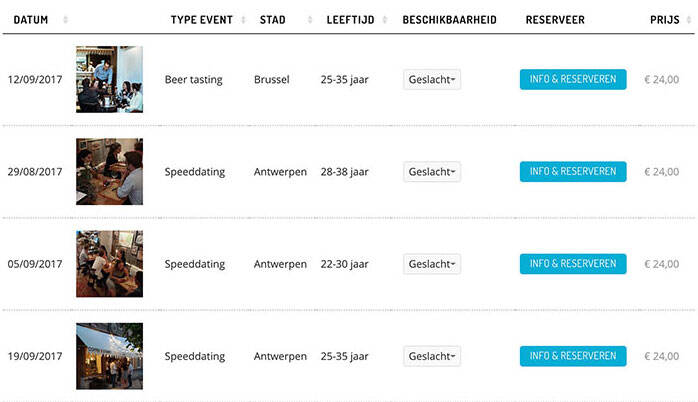This screenshot has width=698, height=402.
Task: Sort by Leeftijd column arrows
Action: (x=385, y=20)
